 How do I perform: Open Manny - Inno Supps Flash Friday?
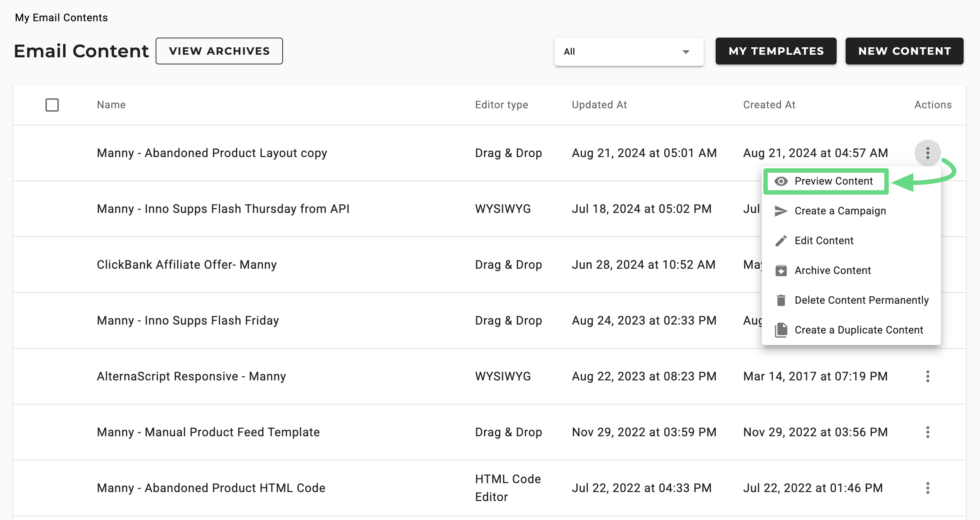[x=188, y=321]
